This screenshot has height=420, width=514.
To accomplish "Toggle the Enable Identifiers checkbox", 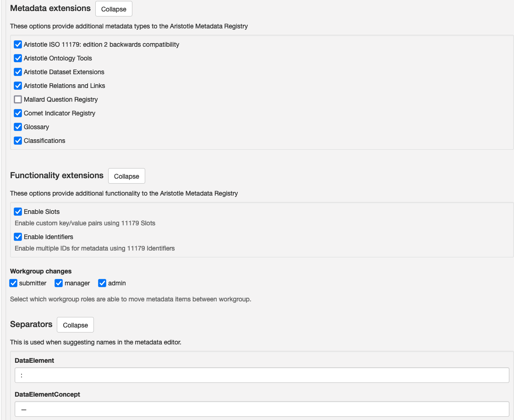I will click(x=18, y=237).
